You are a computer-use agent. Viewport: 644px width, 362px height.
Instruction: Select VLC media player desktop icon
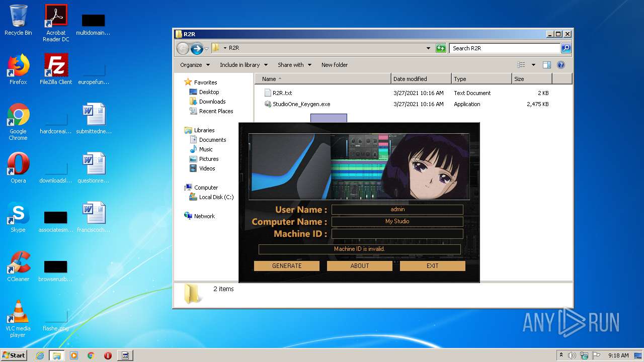coord(18,319)
